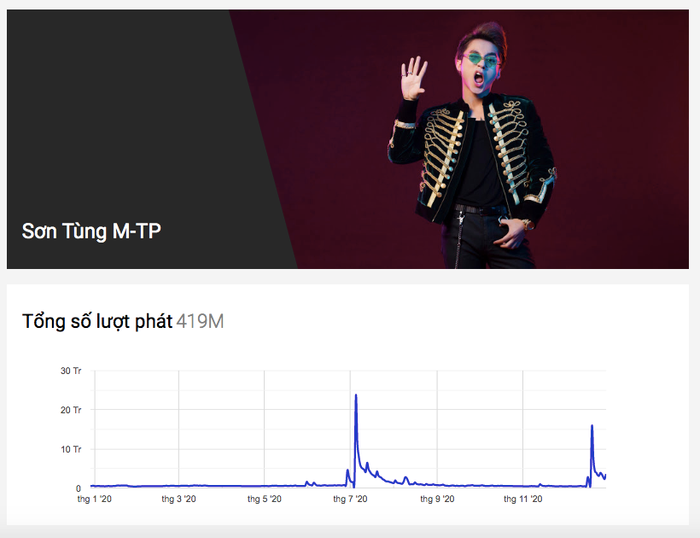Click the Sơn Tùng M-TP artist name
Image resolution: width=700 pixels, height=538 pixels.
point(91,231)
